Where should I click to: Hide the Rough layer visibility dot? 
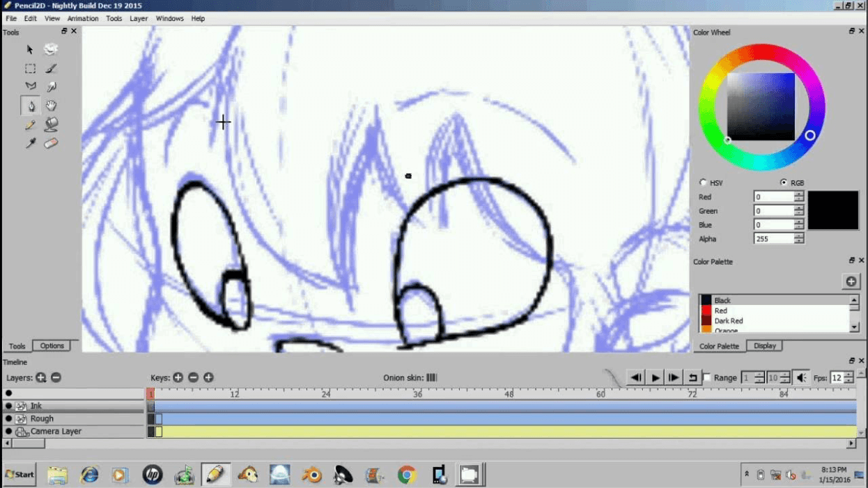(x=7, y=418)
